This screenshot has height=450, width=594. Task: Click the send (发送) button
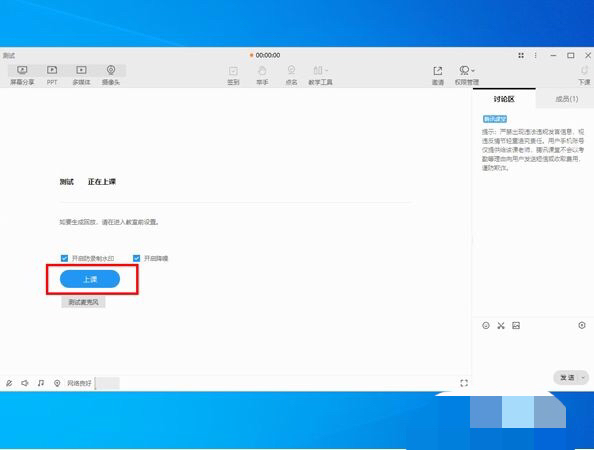coord(567,378)
